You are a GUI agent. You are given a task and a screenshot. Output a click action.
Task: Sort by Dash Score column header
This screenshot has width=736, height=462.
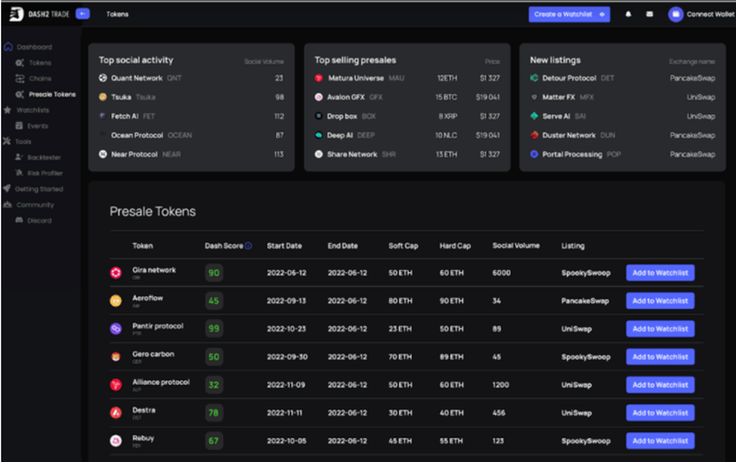[x=224, y=246]
